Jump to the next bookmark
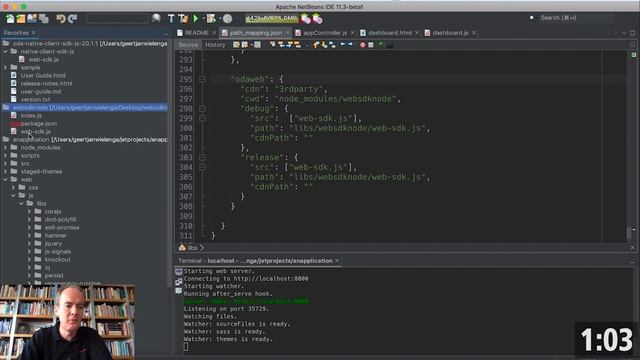Viewport: 640px width, 360px height. (x=324, y=44)
